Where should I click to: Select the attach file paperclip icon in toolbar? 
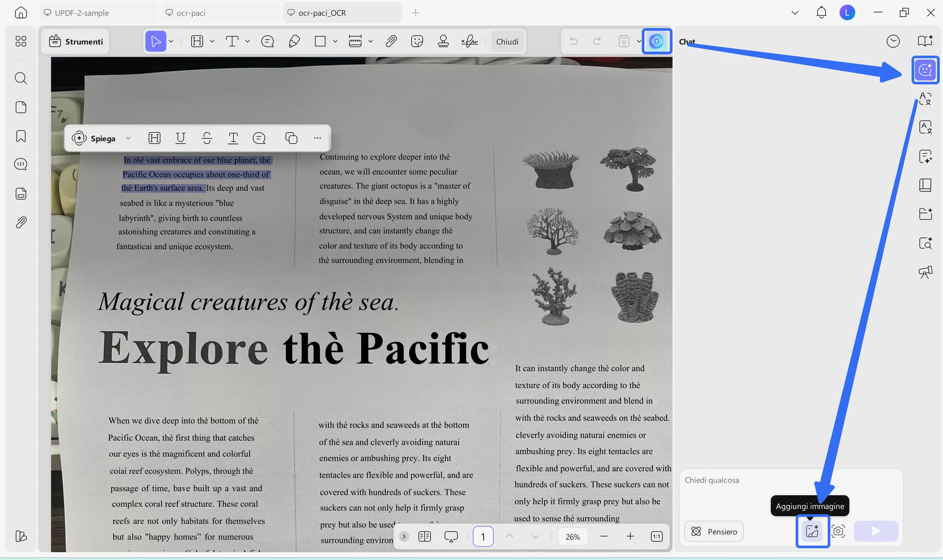391,41
